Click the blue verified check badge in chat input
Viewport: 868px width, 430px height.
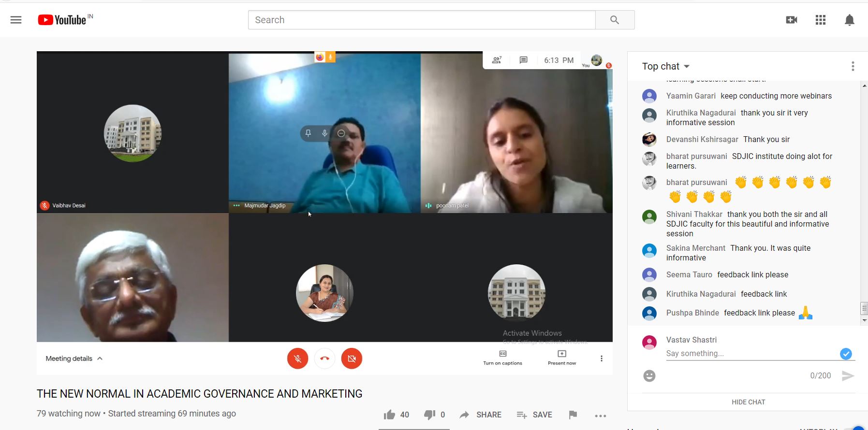846,354
